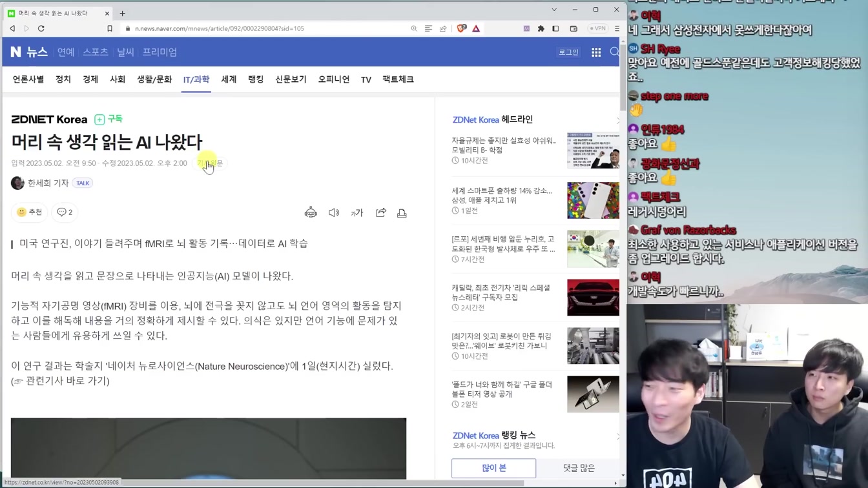
Task: Share page using address bar share icon
Action: (x=443, y=28)
